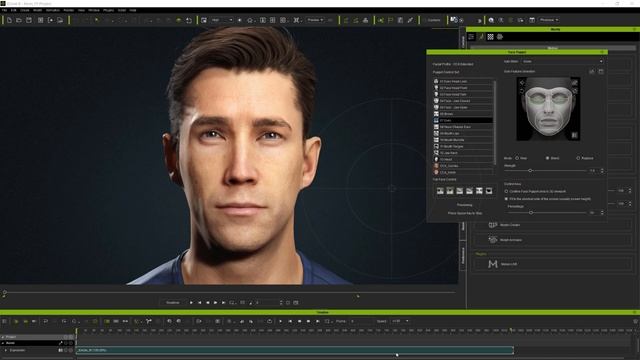Screen dimensions: 640x360
Task: Toggle Fit to the shortest side of screen option
Action: pyautogui.click(x=507, y=199)
